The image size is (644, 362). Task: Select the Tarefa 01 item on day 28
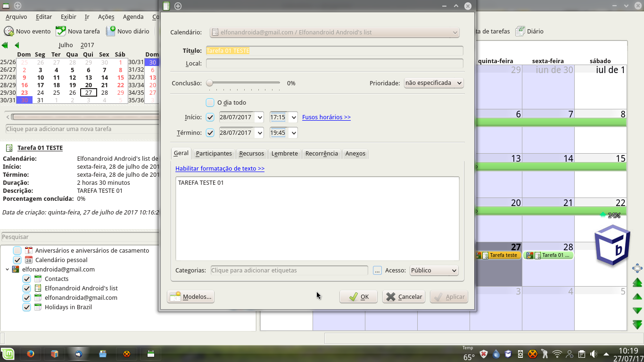point(548,255)
